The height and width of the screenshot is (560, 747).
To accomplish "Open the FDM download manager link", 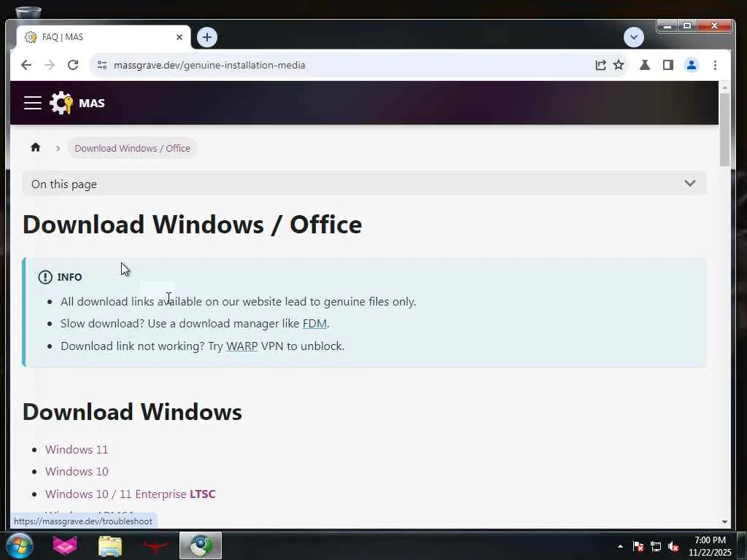I will tap(314, 324).
